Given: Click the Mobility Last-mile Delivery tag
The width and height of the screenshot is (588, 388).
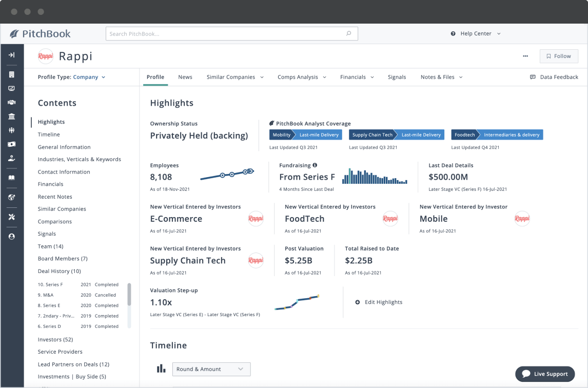Looking at the screenshot, I should [306, 134].
